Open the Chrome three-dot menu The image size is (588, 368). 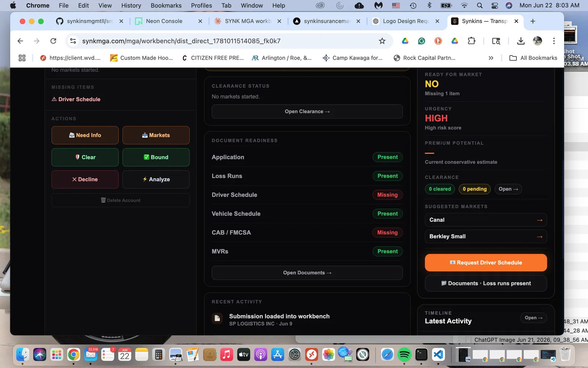click(554, 41)
